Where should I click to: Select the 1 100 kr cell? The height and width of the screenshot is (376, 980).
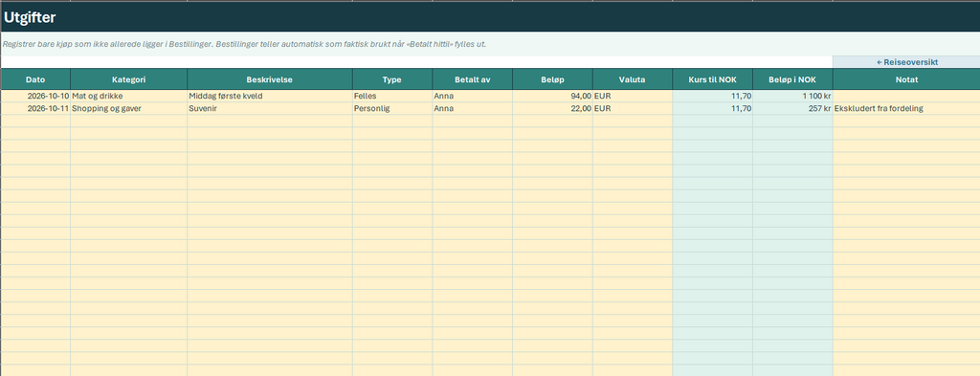792,97
